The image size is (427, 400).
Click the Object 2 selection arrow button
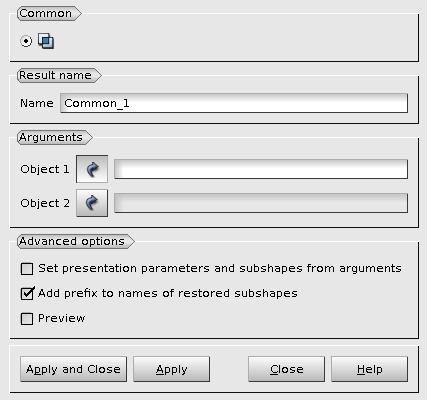[92, 203]
